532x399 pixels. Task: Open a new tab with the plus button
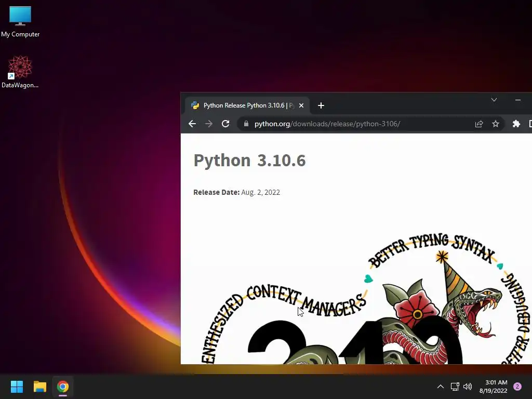(321, 105)
